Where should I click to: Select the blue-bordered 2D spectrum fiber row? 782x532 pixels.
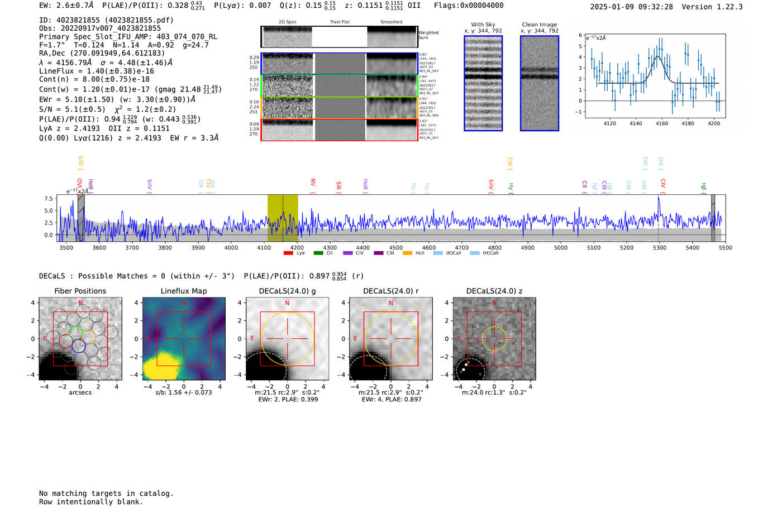click(x=339, y=64)
